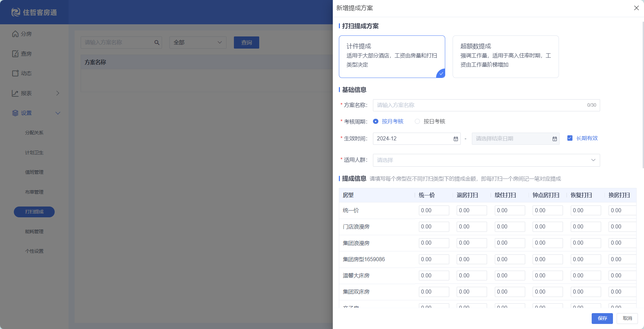Viewport: 644px width, 329px height.
Task: Click the 保存 button
Action: 602,318
